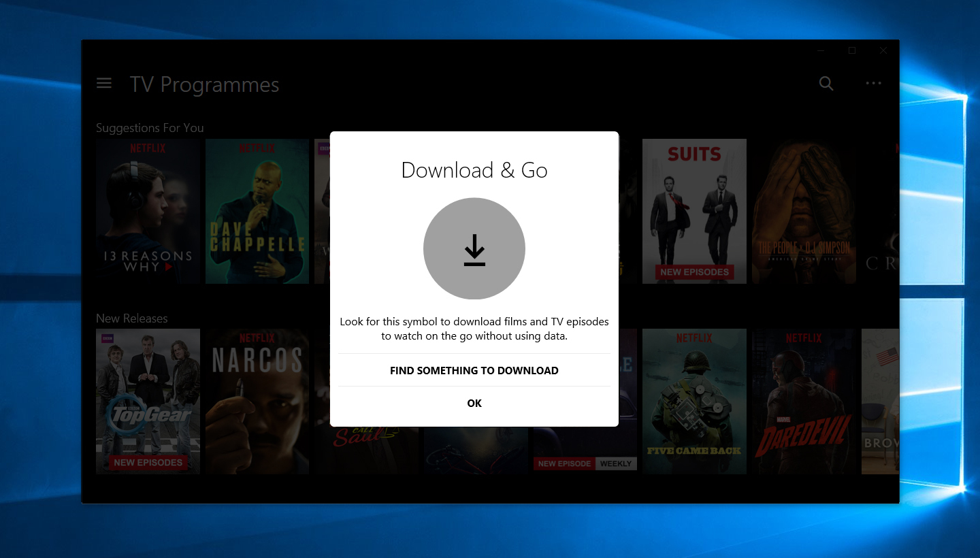Open the 13 Reasons Why title
The height and width of the screenshot is (558, 980).
[148, 211]
